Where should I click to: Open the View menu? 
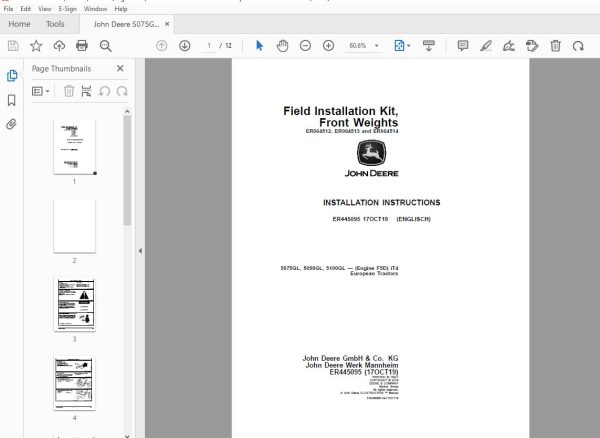click(45, 9)
